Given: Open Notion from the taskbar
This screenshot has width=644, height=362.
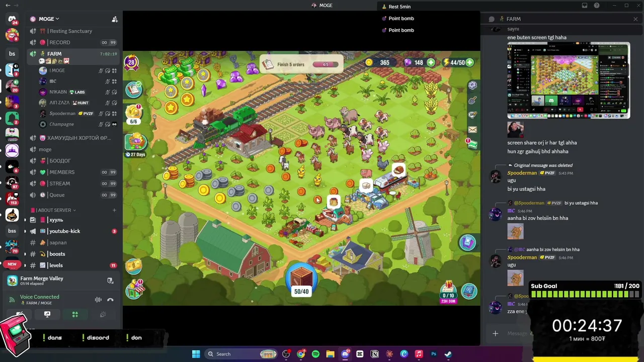Looking at the screenshot, I should 375,354.
